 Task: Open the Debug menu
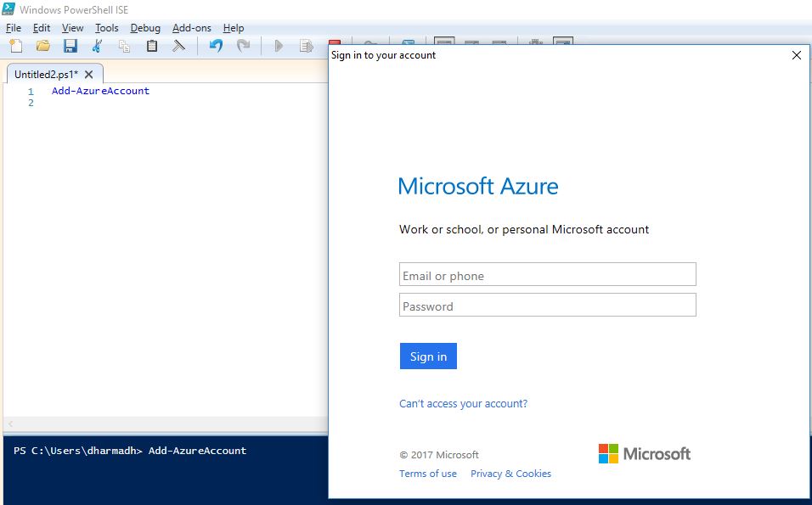145,28
